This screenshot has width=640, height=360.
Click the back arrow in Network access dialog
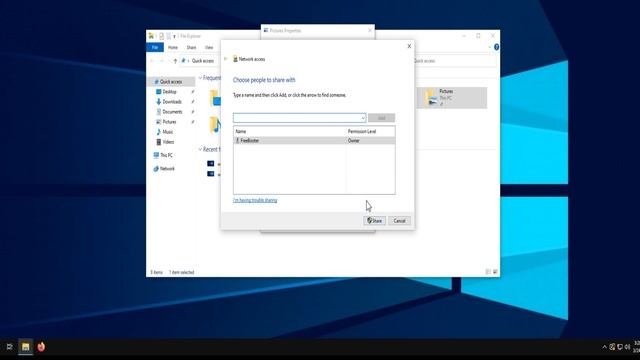tap(225, 59)
